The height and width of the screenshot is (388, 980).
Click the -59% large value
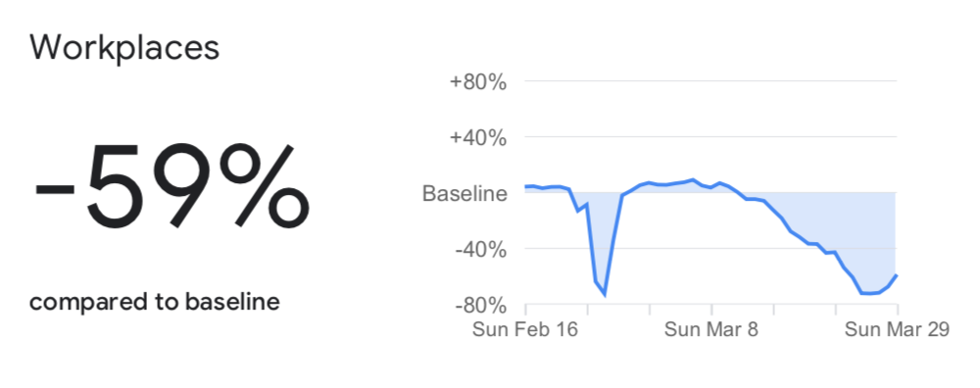171,185
